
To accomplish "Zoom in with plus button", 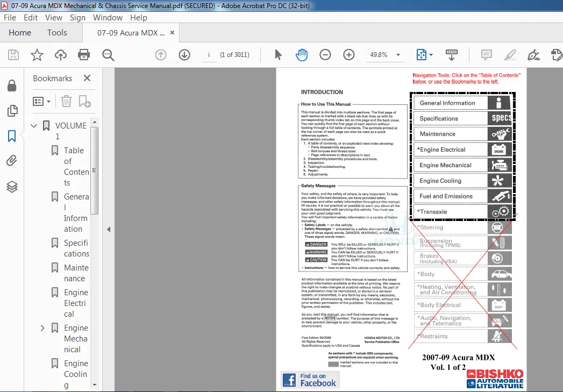I will point(348,55).
